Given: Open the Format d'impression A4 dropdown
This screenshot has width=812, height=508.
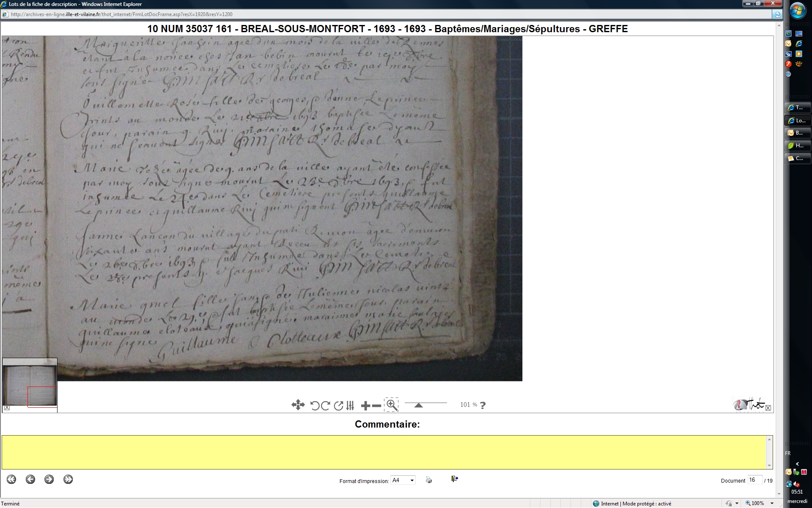Looking at the screenshot, I should tap(403, 480).
